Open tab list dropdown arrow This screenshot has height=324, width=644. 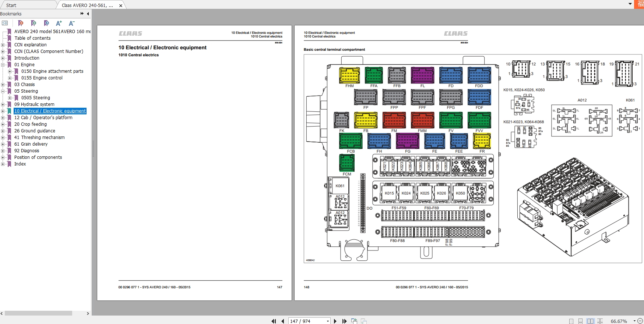630,4
